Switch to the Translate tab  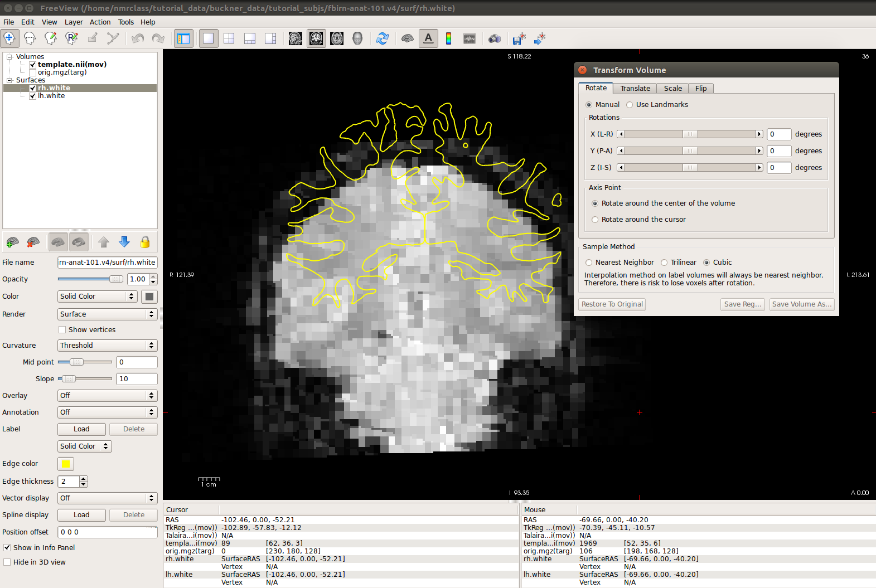tap(635, 89)
